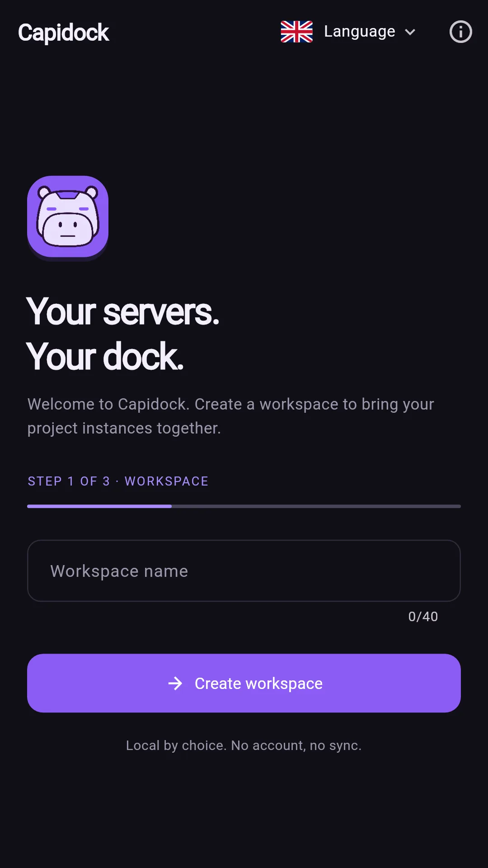Click the '0/40' character counter
Screen dimensions: 488x868
(423, 617)
